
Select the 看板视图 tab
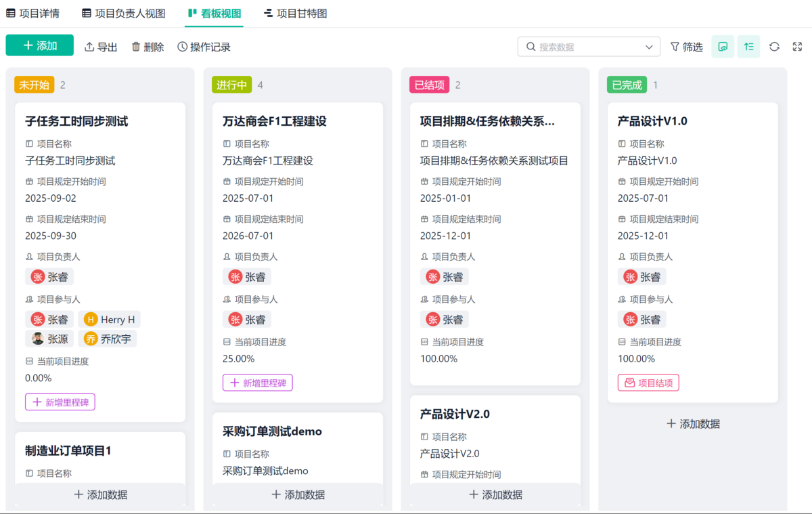tap(214, 13)
